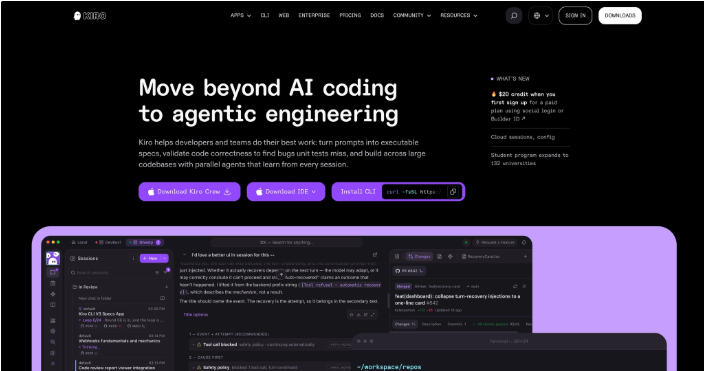Select the Changes tab in right panel
Image resolution: width=704 pixels, height=371 pixels.
pos(419,256)
